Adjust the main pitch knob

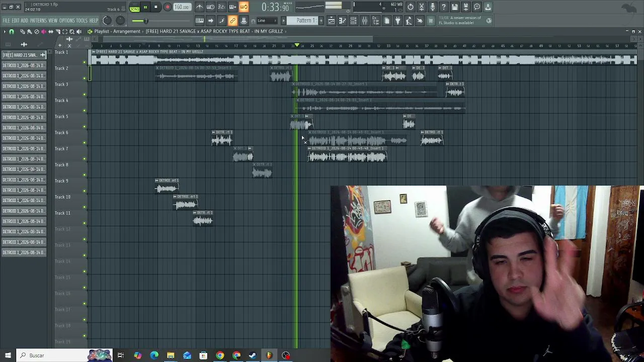(x=120, y=21)
